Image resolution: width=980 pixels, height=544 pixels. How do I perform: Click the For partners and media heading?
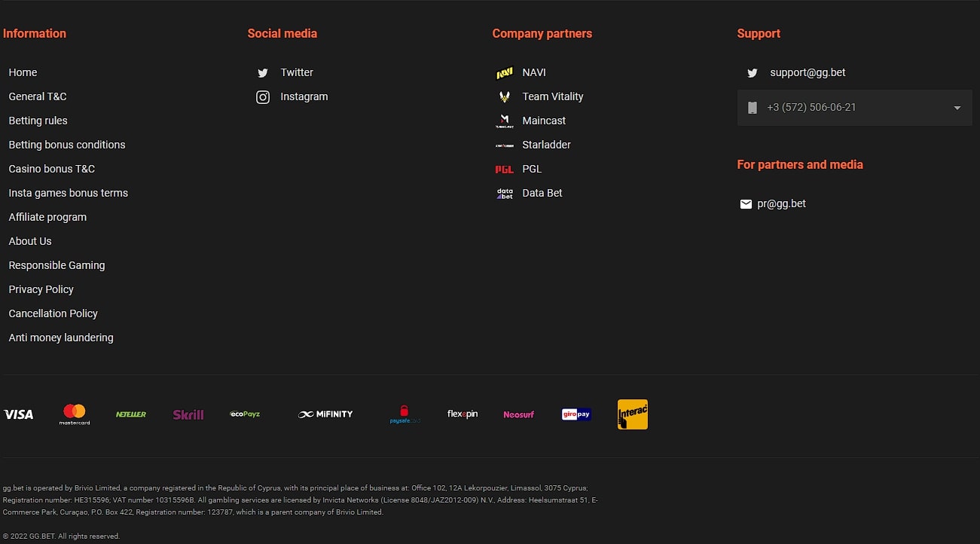coord(800,165)
